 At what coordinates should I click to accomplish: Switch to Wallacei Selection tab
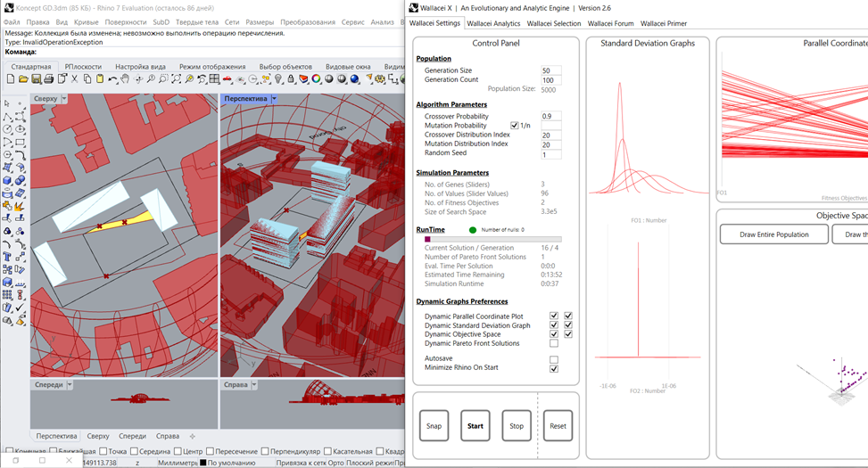coord(554,23)
